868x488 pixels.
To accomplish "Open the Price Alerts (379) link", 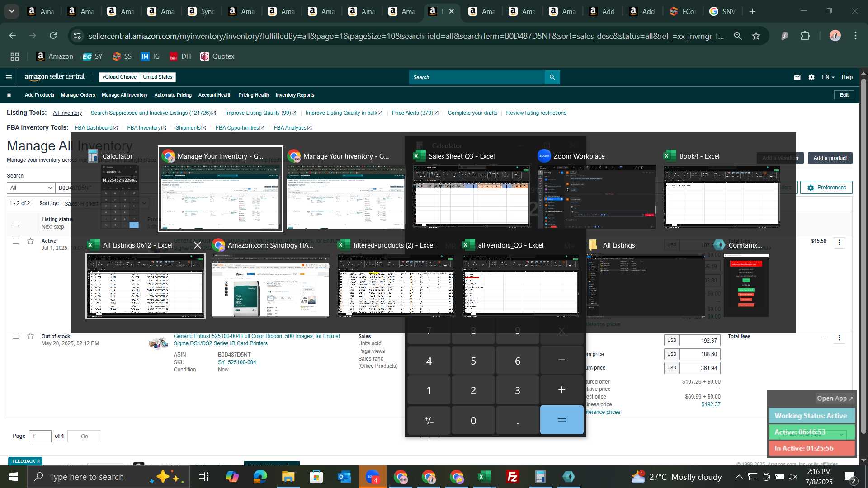I will [x=415, y=113].
